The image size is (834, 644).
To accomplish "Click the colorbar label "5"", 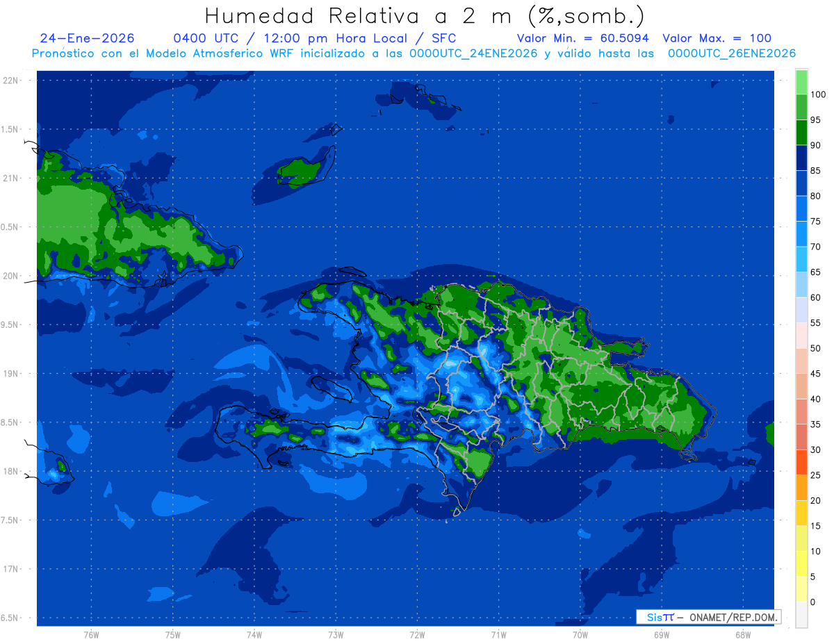I will coord(813,577).
